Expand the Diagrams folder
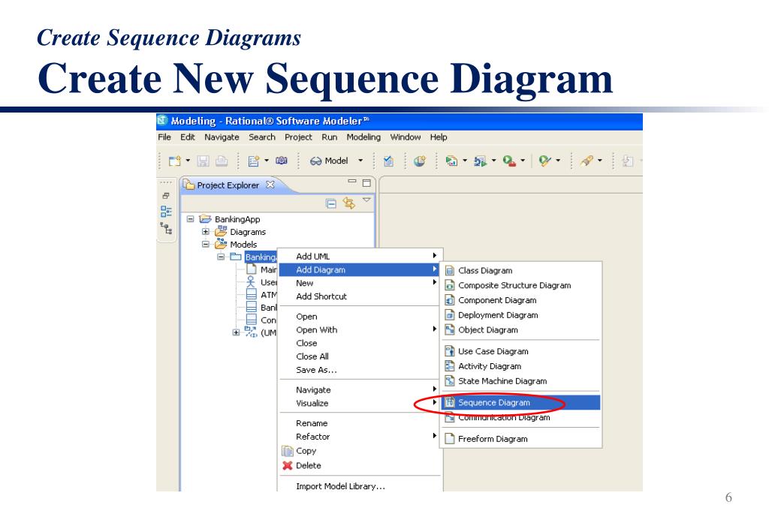Image resolution: width=769 pixels, height=532 pixels. point(206,232)
